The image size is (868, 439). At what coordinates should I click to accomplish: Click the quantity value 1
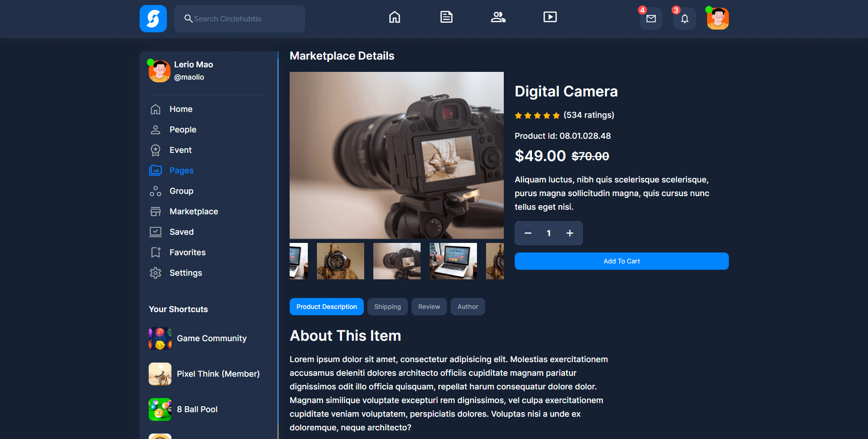tap(549, 233)
